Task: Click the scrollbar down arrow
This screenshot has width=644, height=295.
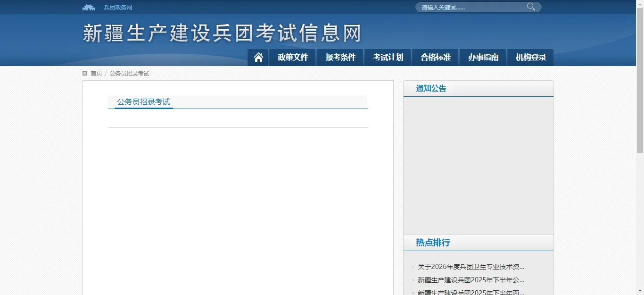Action: coord(641,292)
